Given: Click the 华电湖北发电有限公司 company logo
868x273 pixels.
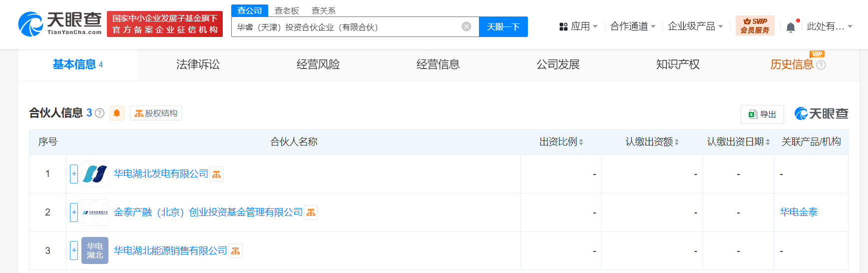Looking at the screenshot, I should (x=95, y=174).
